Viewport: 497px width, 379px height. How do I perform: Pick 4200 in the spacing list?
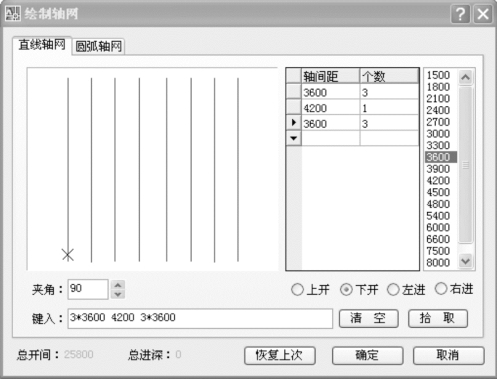tap(438, 180)
